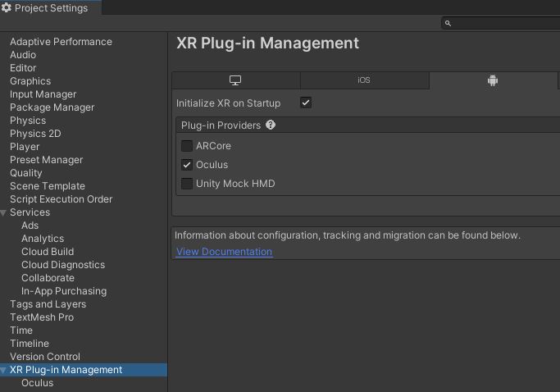Select the Project Settings window tab
Image resolution: width=560 pixels, height=392 pixels.
51,7
